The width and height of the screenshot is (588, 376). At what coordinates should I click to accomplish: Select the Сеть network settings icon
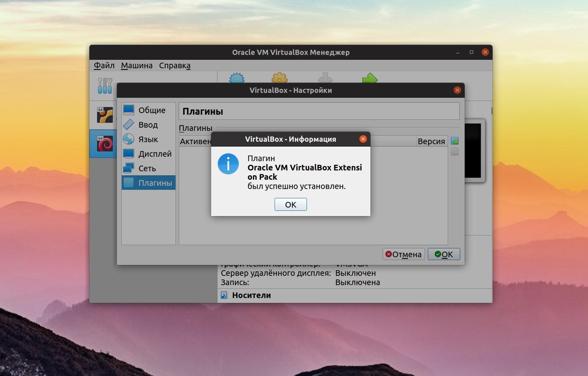coord(129,168)
